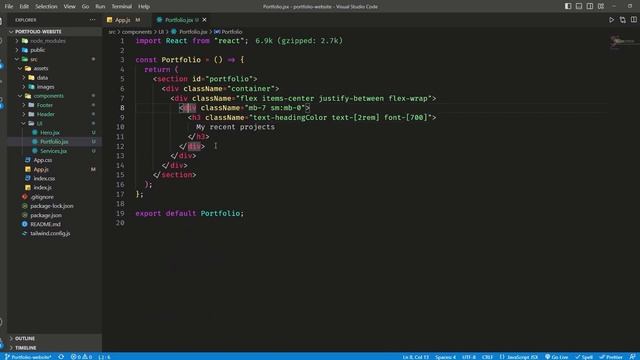Change indentation via Spaces: 4

pyautogui.click(x=445, y=357)
